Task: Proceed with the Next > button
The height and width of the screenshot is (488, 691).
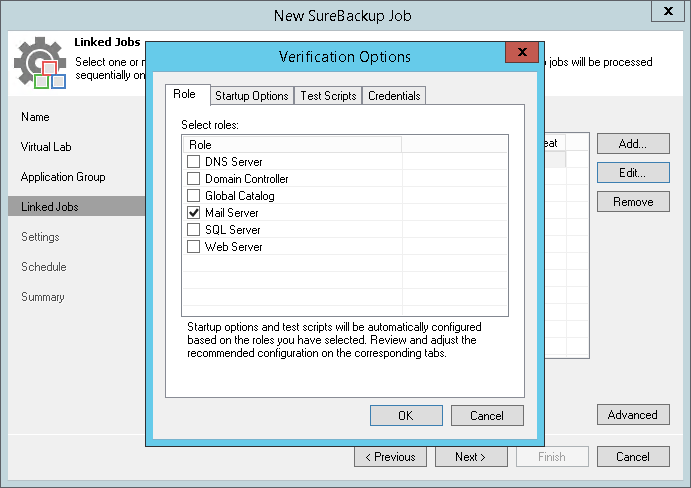Action: [x=471, y=457]
